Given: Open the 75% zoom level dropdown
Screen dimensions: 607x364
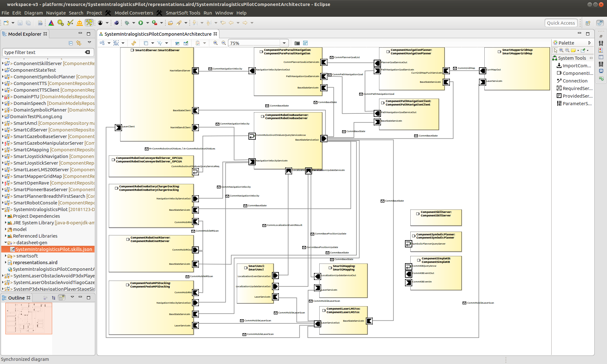Looking at the screenshot, I should pos(284,43).
